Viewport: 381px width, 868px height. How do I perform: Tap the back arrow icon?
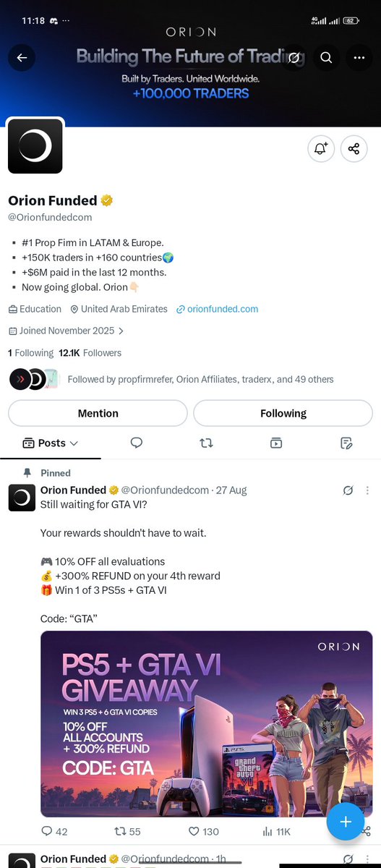[x=22, y=58]
